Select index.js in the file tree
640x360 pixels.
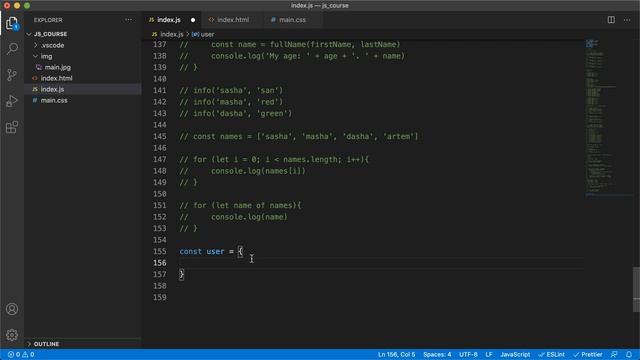point(83,89)
